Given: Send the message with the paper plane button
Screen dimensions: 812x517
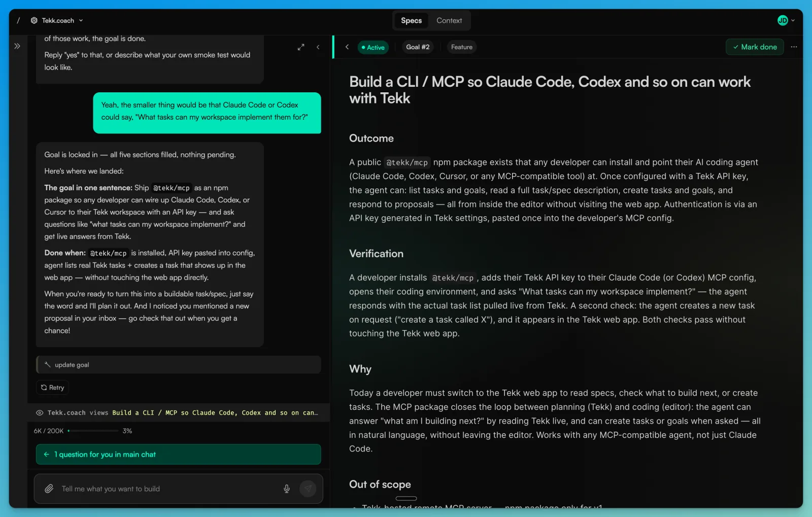Looking at the screenshot, I should (308, 489).
